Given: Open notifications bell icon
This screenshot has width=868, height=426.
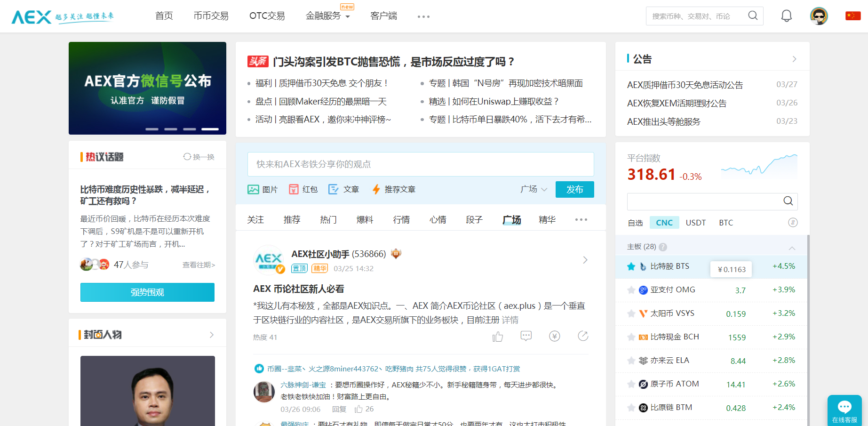Looking at the screenshot, I should 787,16.
